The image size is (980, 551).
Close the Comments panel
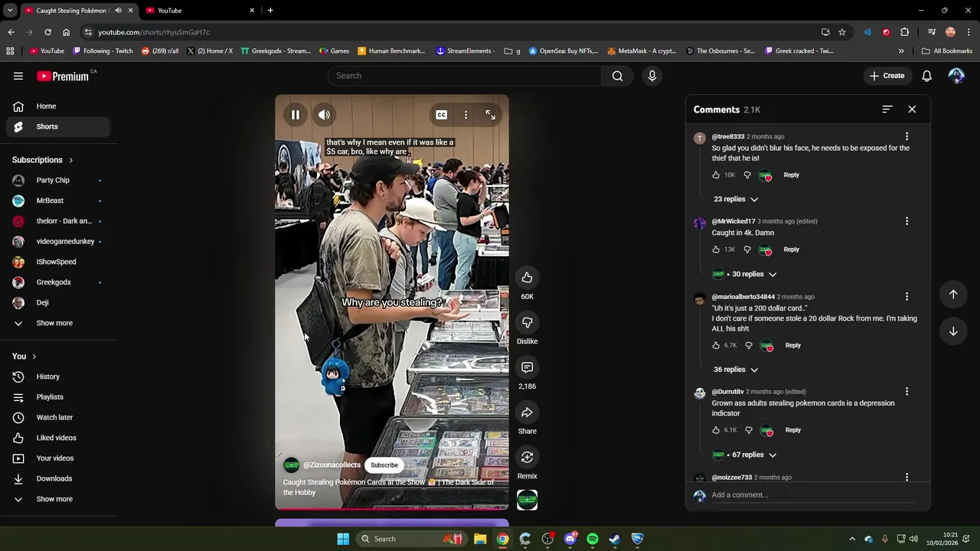point(912,109)
